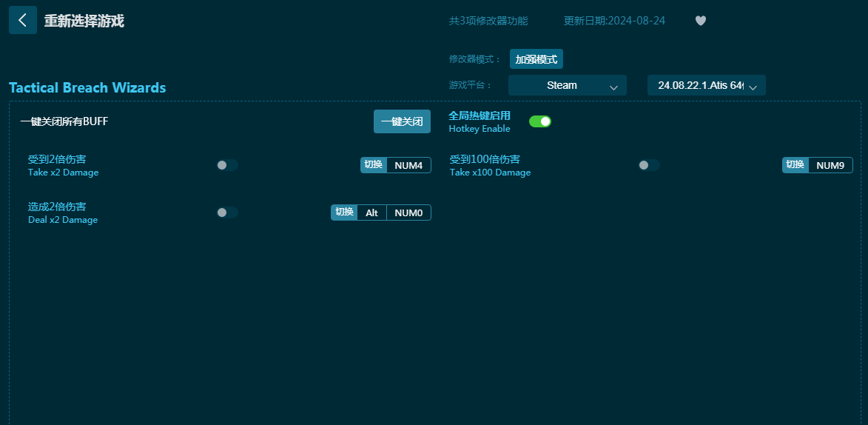Toggle the global Hotkey Enable switch
868x425 pixels.
pos(540,121)
